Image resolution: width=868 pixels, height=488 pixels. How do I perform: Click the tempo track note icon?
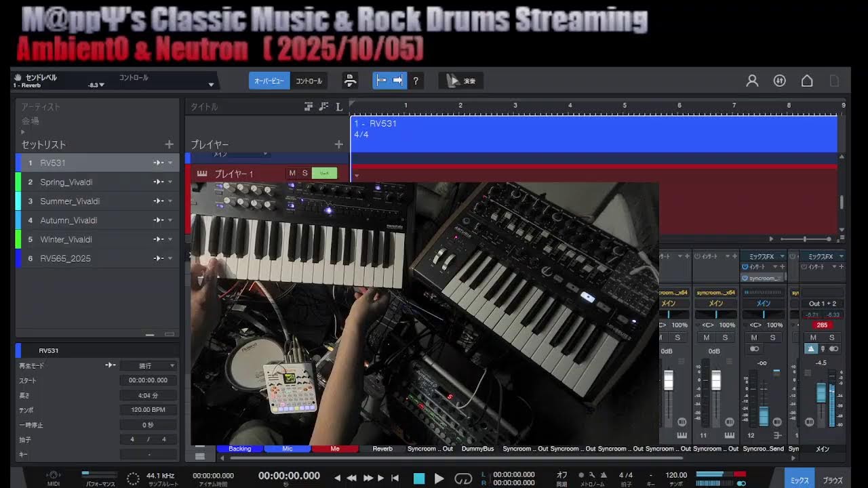coord(323,106)
